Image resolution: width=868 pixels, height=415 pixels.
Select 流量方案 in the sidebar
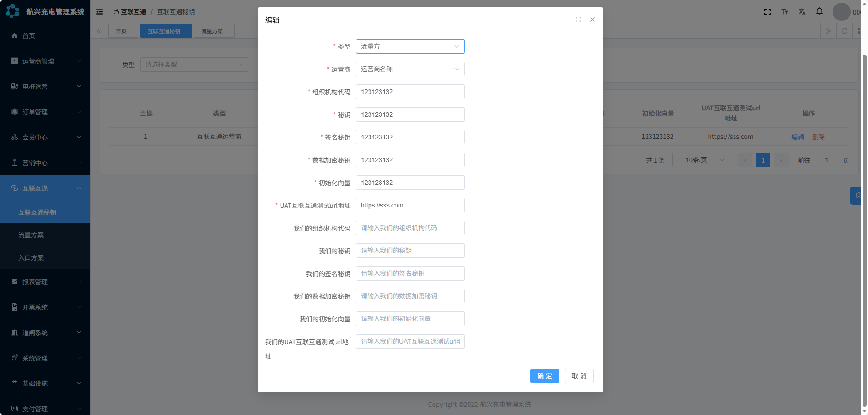31,235
